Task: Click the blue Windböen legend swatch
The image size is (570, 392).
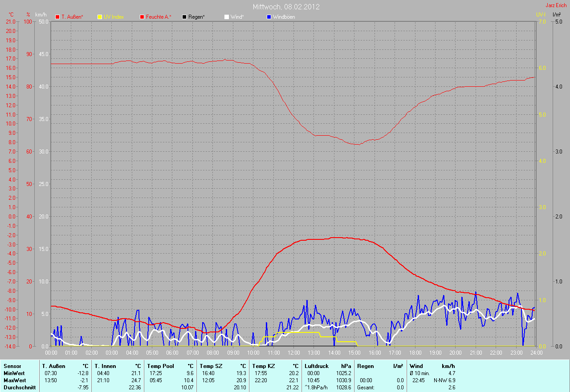Action: pos(269,17)
